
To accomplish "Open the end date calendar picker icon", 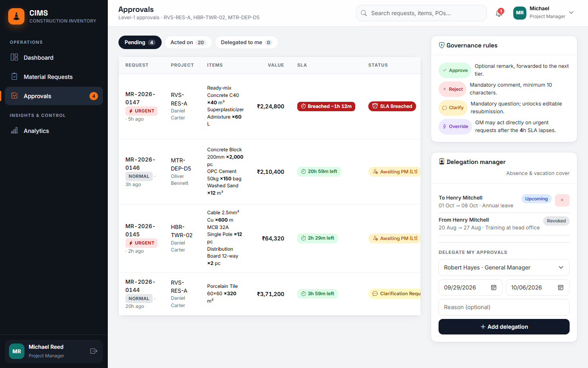I will click(561, 287).
